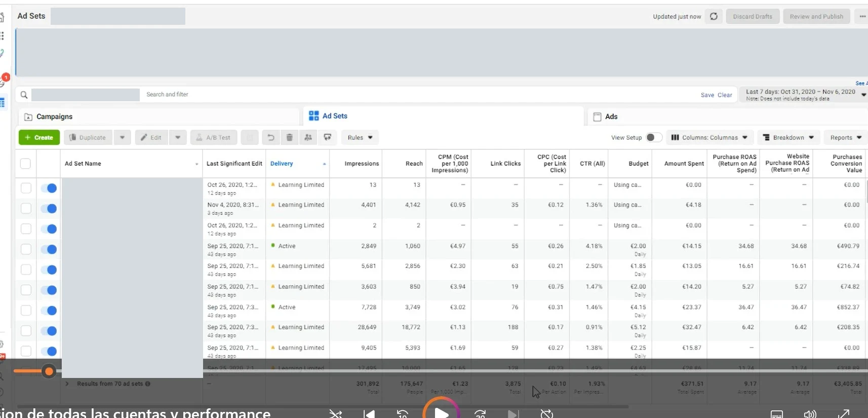Open the Ad Set Name column dropdown arrow
868x418 pixels.
[x=196, y=164]
